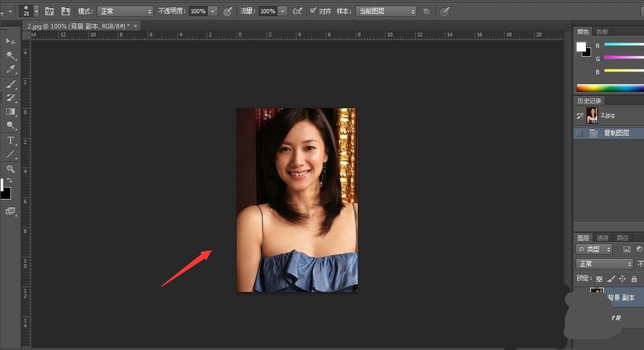Open the Clone Source panel icon
644x350 pixels.
(66, 12)
